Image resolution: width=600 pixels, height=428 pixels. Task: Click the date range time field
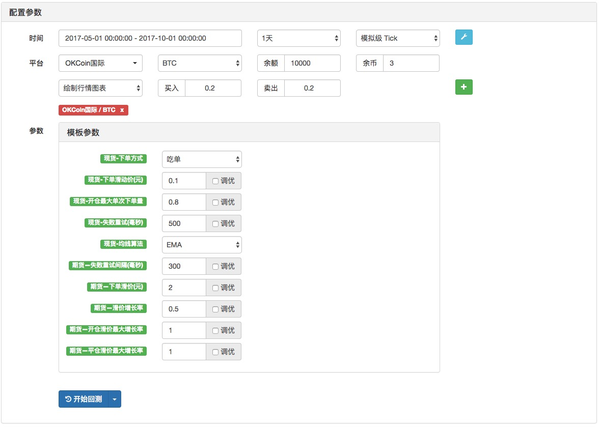(150, 38)
